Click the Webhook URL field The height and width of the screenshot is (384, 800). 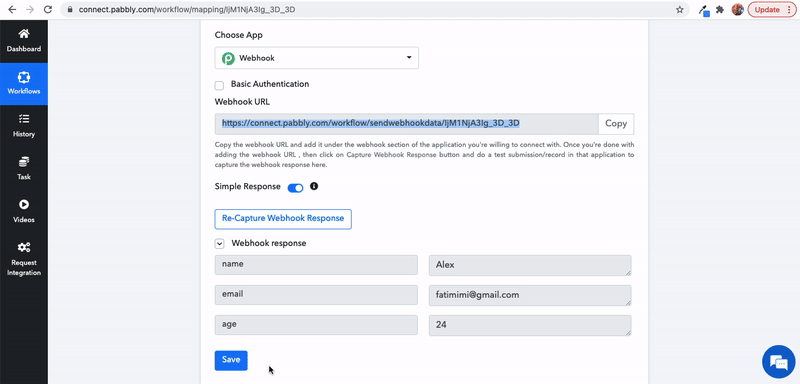tap(407, 123)
